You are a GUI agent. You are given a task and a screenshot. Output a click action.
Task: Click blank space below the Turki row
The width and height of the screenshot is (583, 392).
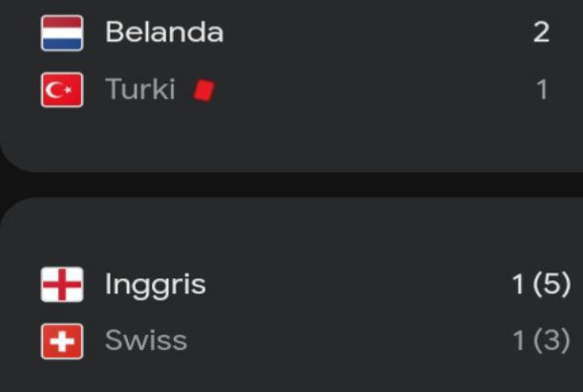click(x=287, y=139)
